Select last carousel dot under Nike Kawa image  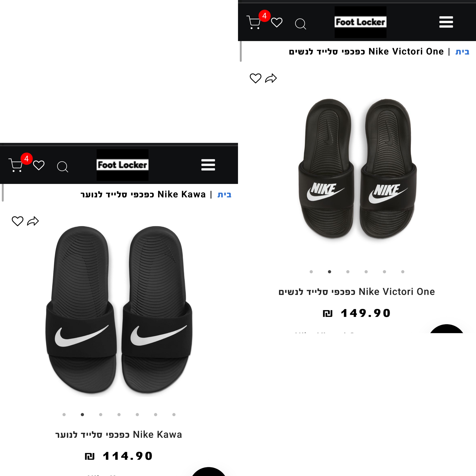tap(174, 415)
